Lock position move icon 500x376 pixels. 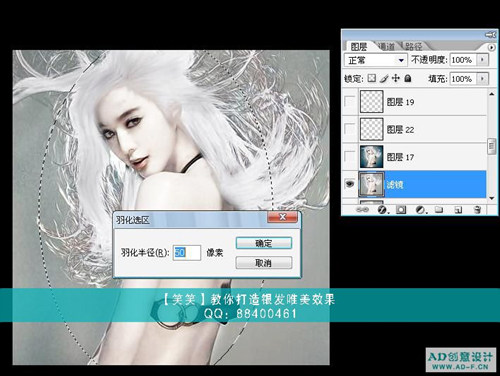[x=396, y=78]
